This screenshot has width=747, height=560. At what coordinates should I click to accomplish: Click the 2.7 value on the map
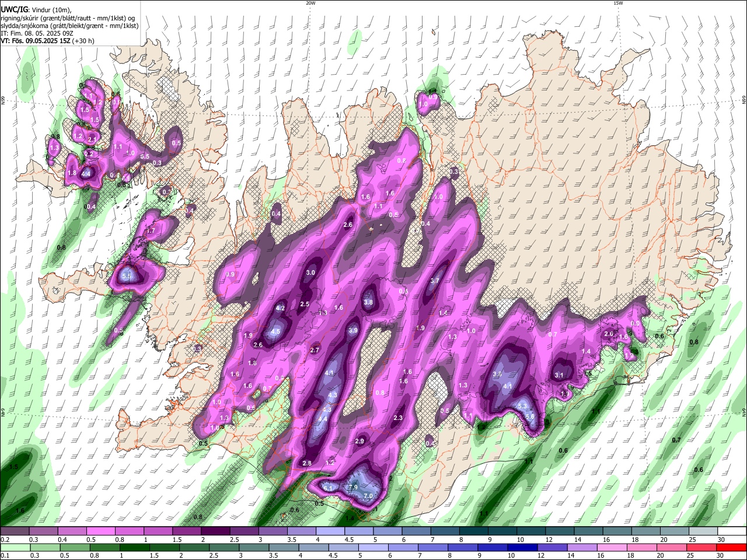[x=315, y=350]
